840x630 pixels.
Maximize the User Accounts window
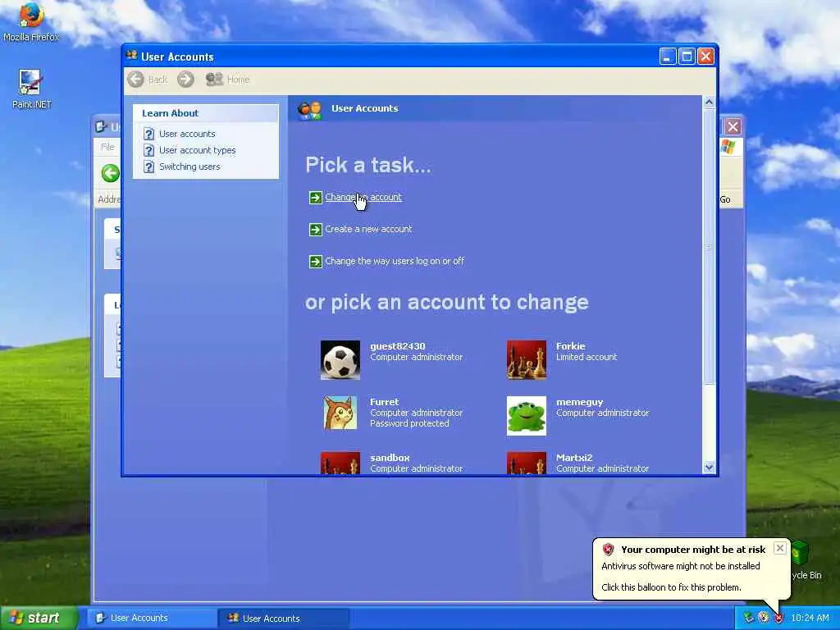687,57
